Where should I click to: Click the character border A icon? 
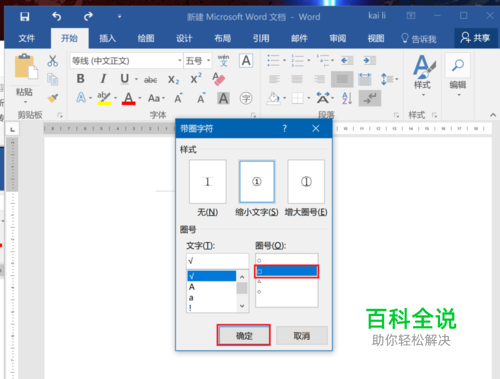[x=246, y=61]
